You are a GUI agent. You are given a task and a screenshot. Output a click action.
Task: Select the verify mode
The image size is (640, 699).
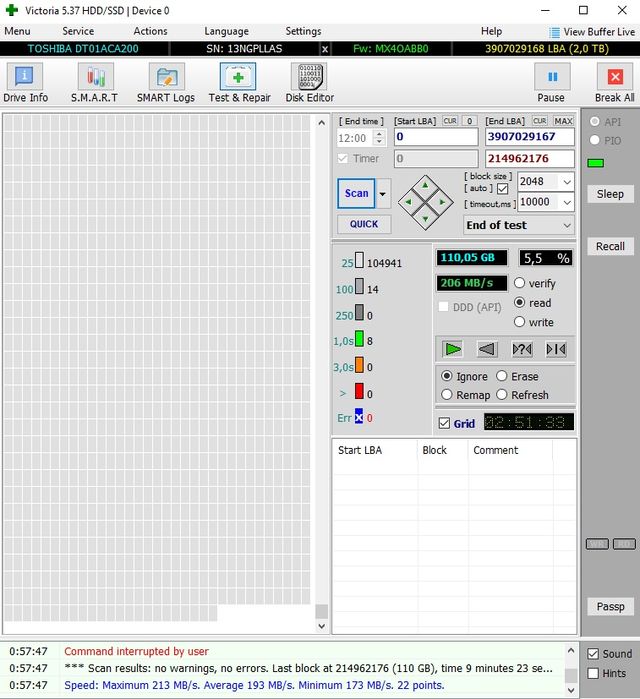coord(519,283)
